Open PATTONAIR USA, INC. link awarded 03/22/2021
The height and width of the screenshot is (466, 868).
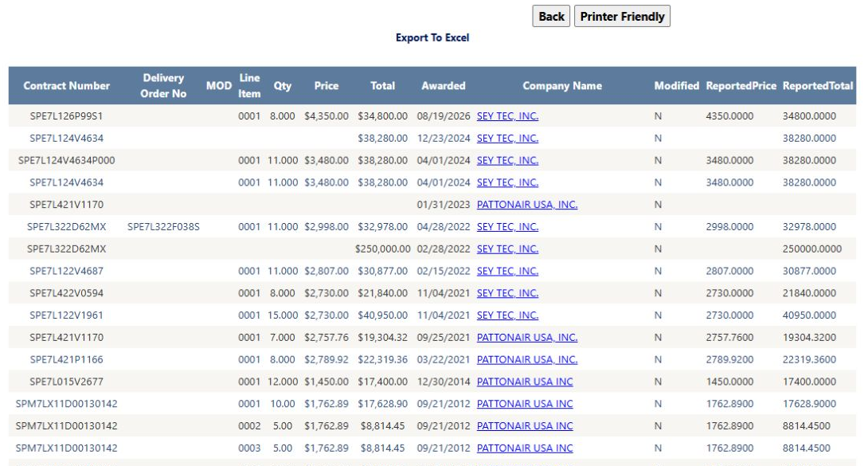527,360
